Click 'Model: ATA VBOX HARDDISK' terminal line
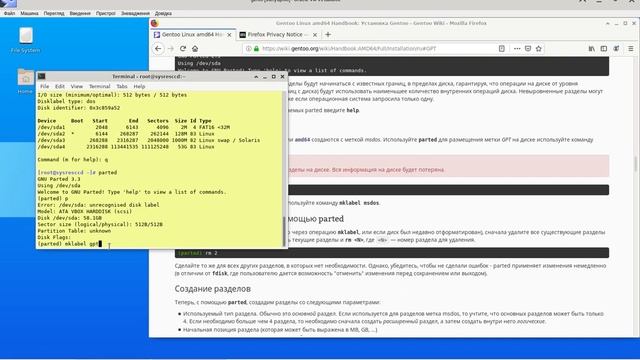 pos(84,211)
